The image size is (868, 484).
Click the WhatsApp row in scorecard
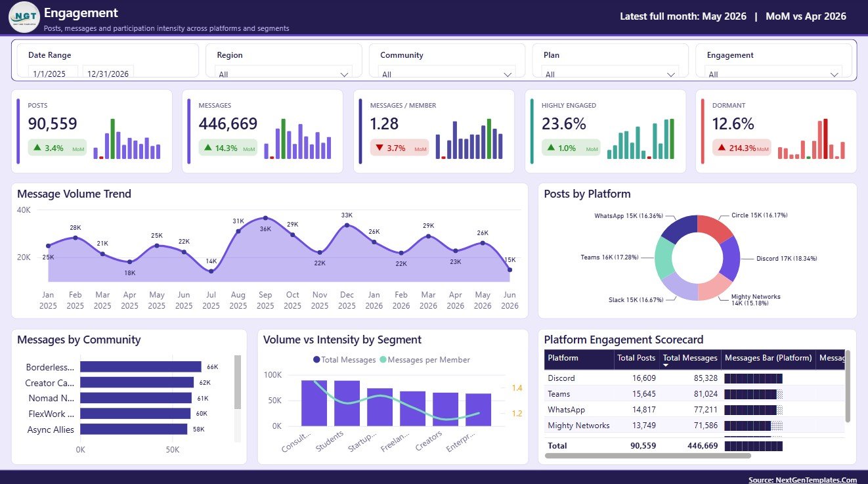(x=695, y=410)
